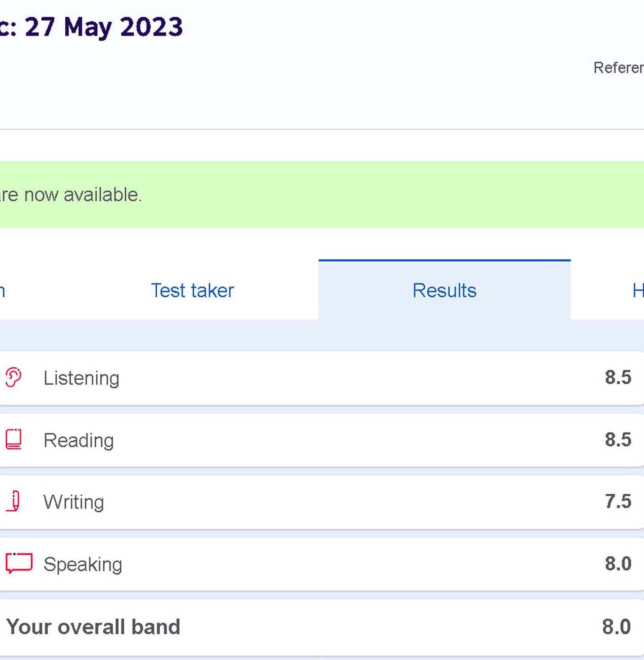
Task: Click the Speaking score row label
Action: click(82, 564)
